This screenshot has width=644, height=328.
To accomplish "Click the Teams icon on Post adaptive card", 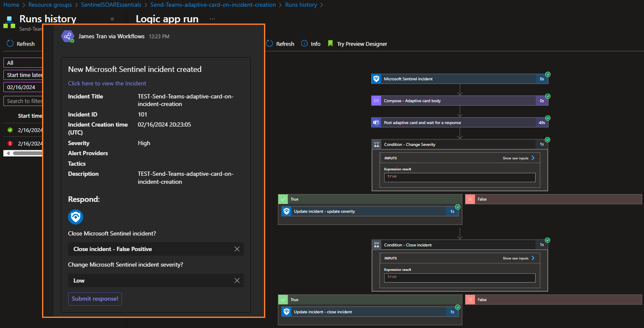I will (376, 122).
